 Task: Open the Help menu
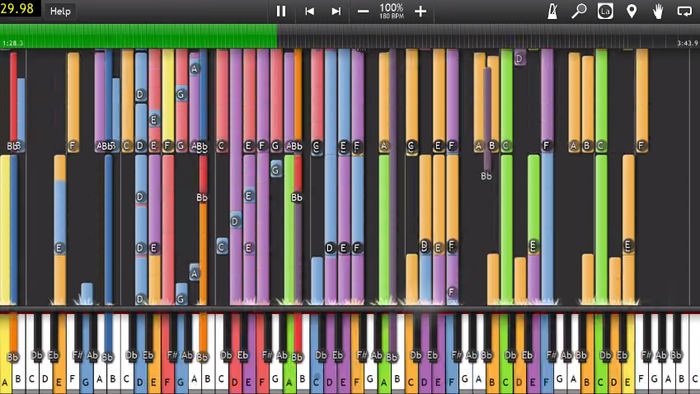click(60, 11)
